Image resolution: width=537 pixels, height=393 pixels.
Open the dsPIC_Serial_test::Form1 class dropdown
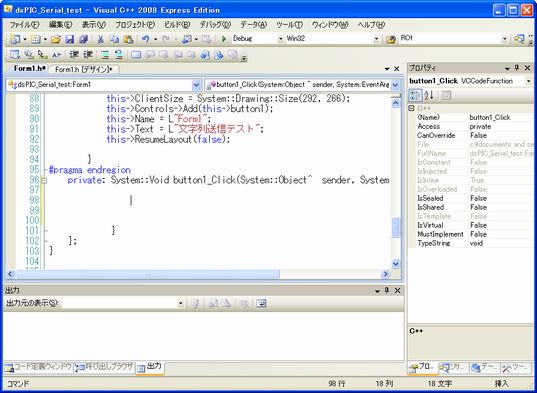tap(196, 85)
